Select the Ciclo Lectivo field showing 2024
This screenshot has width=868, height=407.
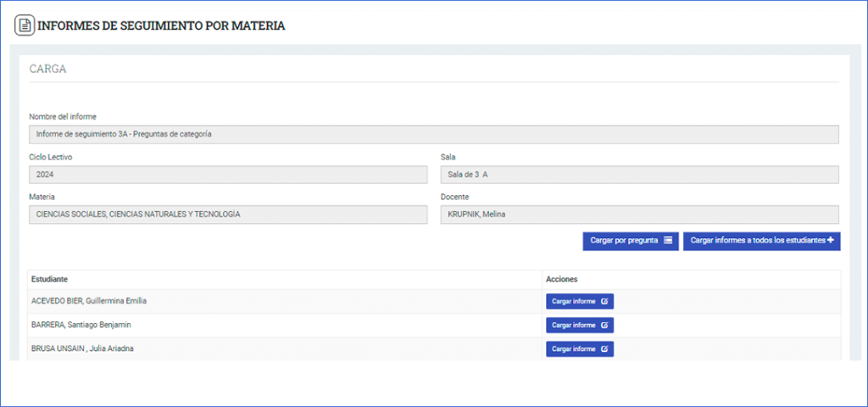pyautogui.click(x=228, y=175)
